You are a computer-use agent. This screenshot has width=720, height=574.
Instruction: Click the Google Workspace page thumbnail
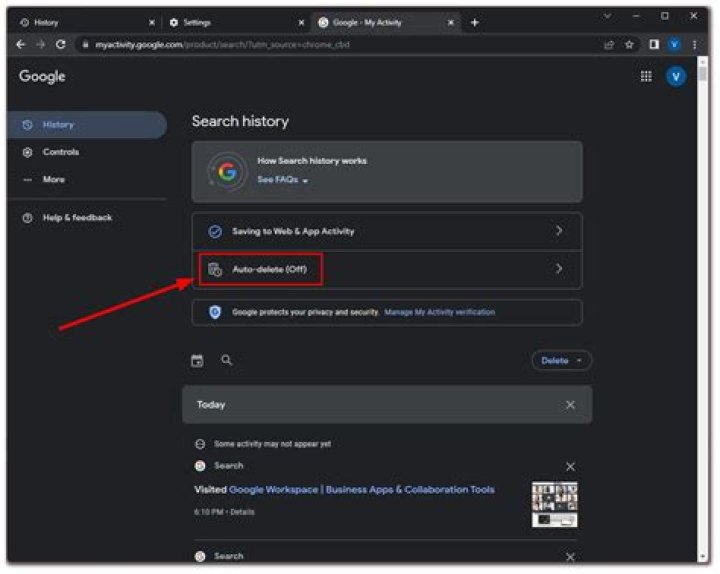coord(555,504)
